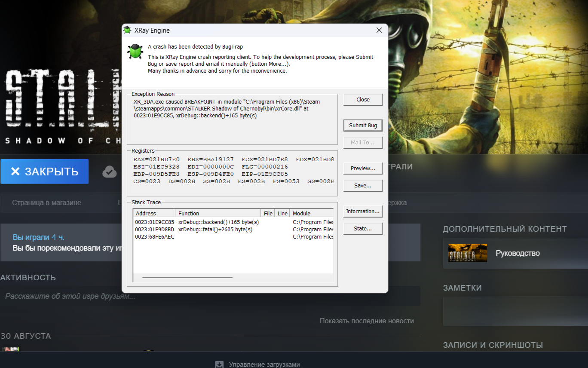This screenshot has height=368, width=588.
Task: Click the Line column header in Stack Trace
Action: click(x=282, y=213)
